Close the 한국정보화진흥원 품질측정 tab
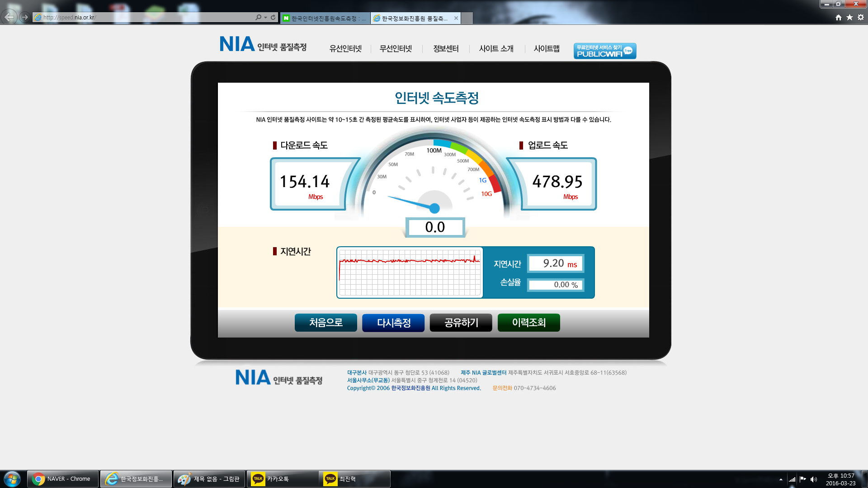Screen dimensions: 868x488 456,18
